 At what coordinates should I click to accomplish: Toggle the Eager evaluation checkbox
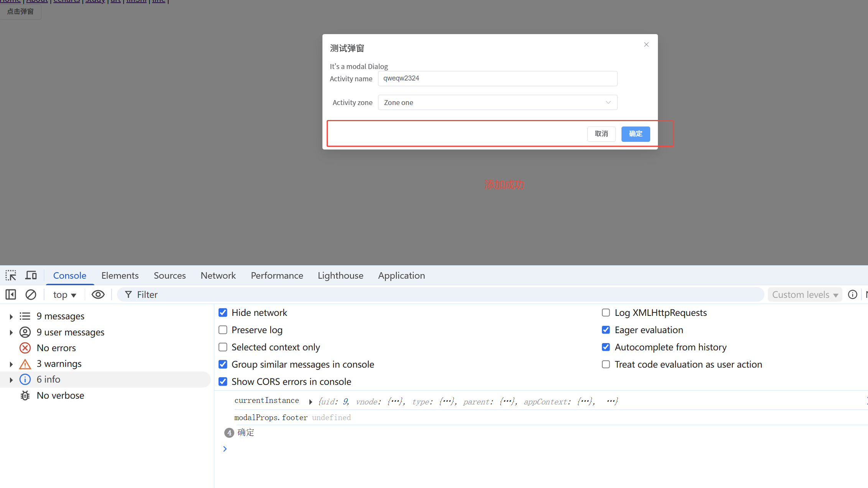tap(606, 330)
